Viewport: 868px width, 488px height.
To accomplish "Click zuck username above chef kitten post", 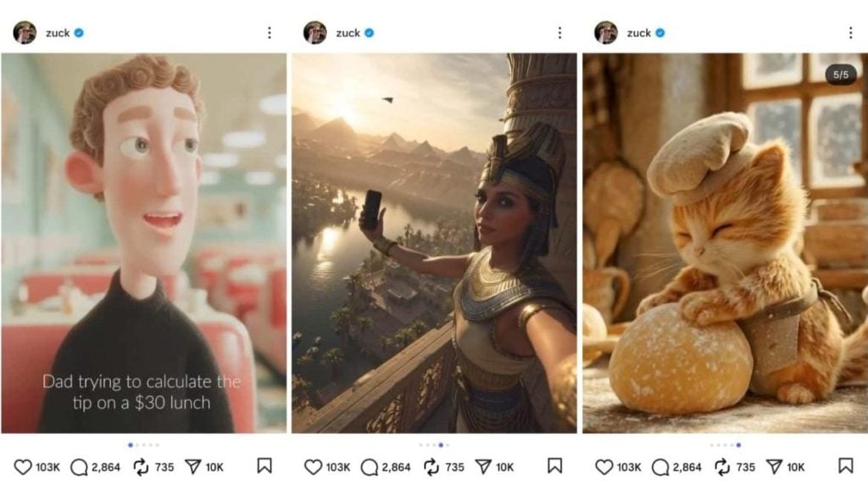I will 638,33.
